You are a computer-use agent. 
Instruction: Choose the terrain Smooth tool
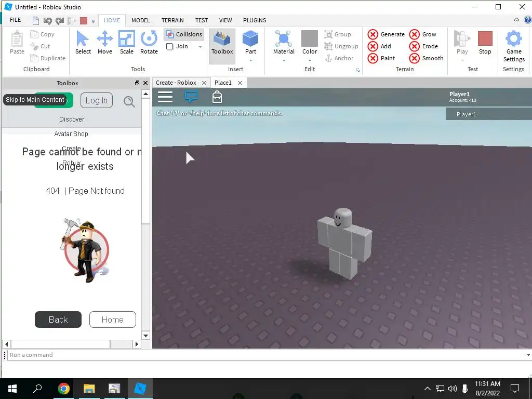tap(427, 58)
